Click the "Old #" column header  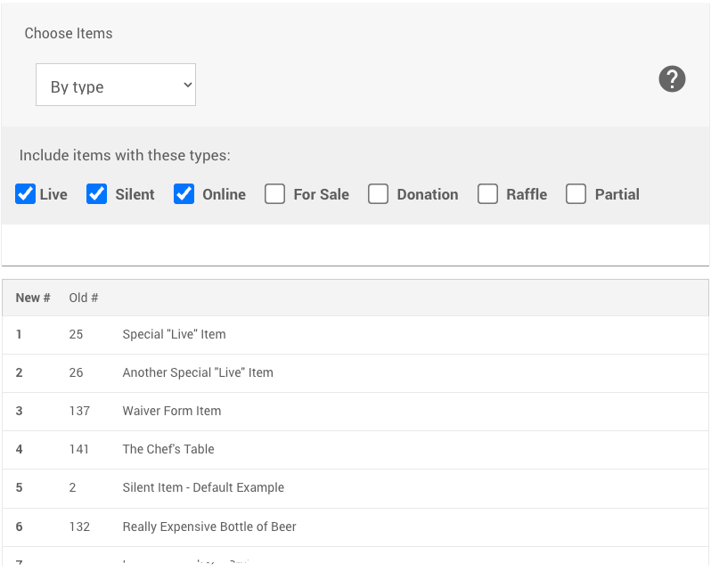(x=84, y=298)
